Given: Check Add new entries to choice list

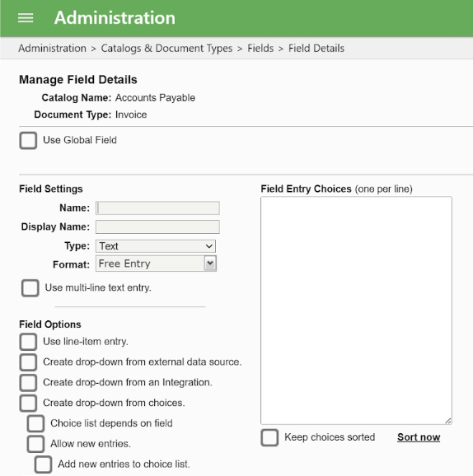Looking at the screenshot, I should click(43, 464).
